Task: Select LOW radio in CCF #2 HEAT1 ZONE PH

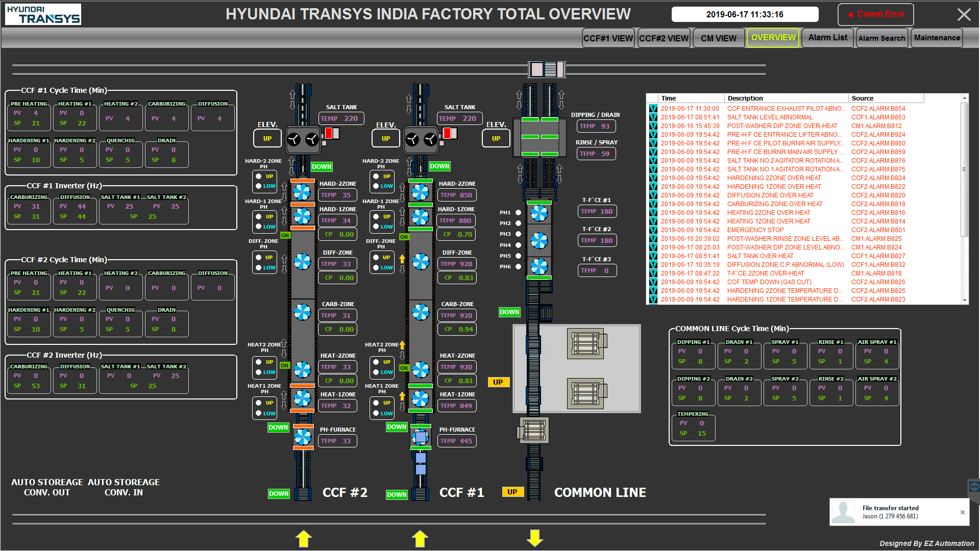Action: 259,413
